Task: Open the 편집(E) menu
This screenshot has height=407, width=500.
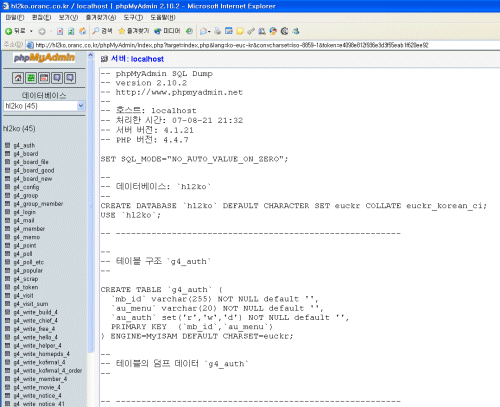Action: click(42, 17)
